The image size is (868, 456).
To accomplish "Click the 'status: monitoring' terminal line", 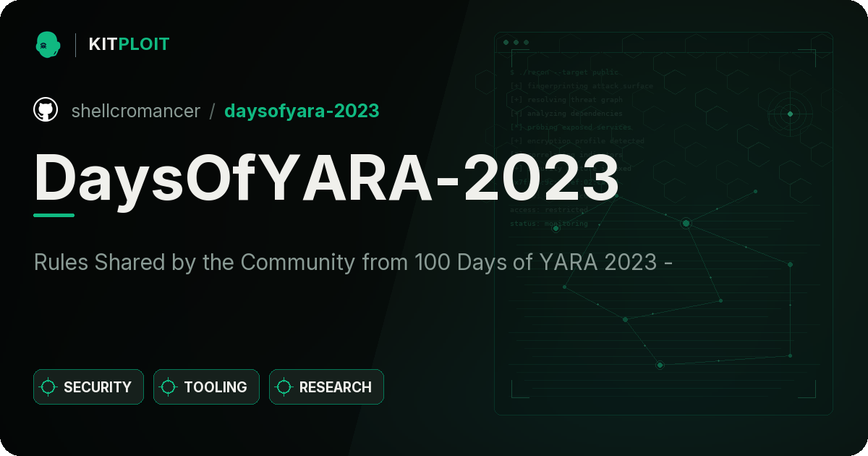I will pyautogui.click(x=549, y=224).
